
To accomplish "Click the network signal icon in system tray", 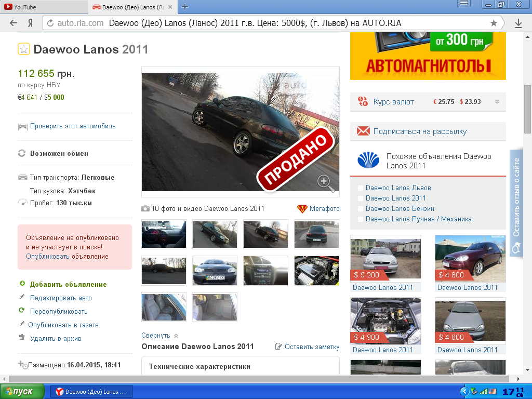I will 483,392.
